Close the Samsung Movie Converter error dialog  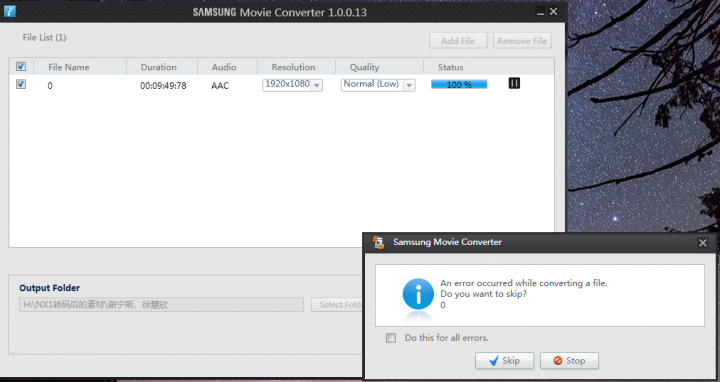703,243
